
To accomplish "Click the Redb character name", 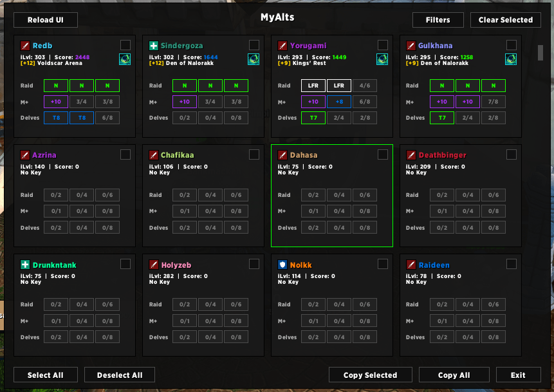I will click(x=42, y=46).
